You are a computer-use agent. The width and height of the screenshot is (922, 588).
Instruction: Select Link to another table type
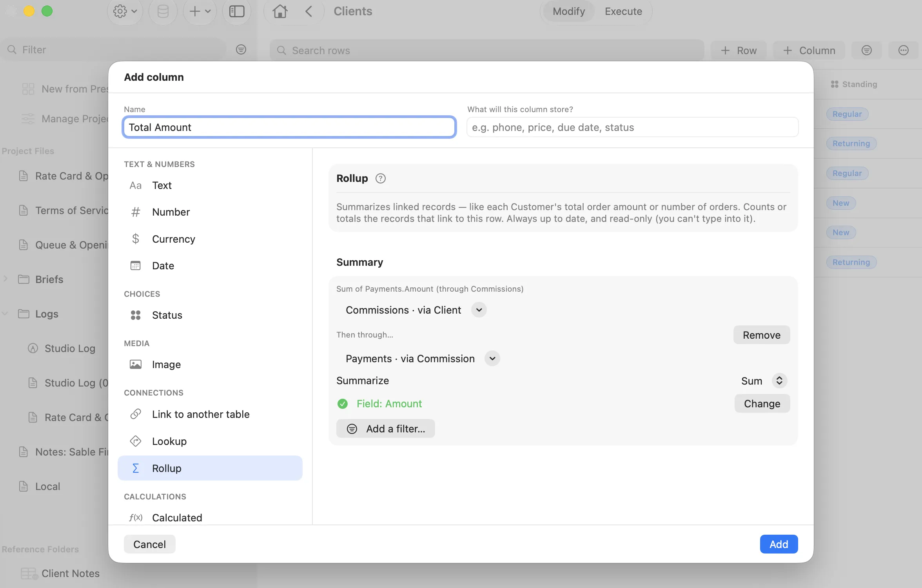(210, 414)
